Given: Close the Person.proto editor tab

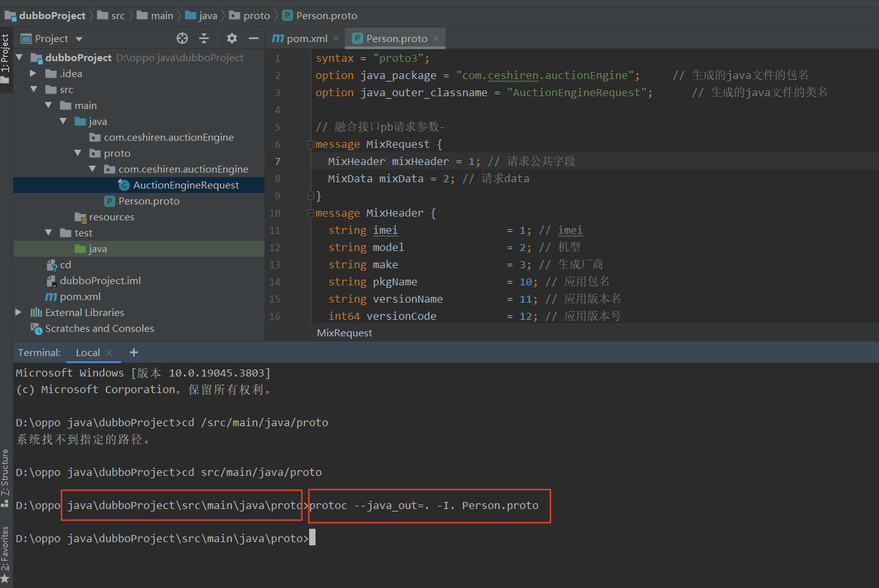Looking at the screenshot, I should 436,38.
